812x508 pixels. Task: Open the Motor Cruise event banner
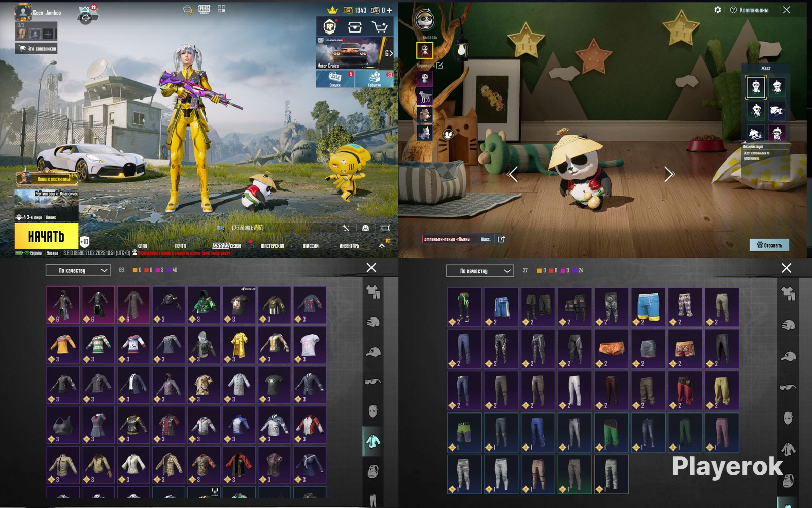(x=355, y=53)
